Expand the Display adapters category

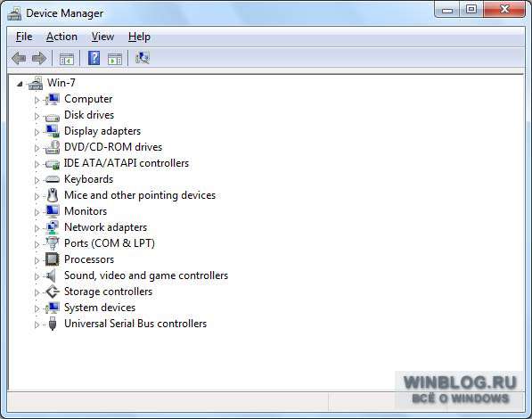37,132
